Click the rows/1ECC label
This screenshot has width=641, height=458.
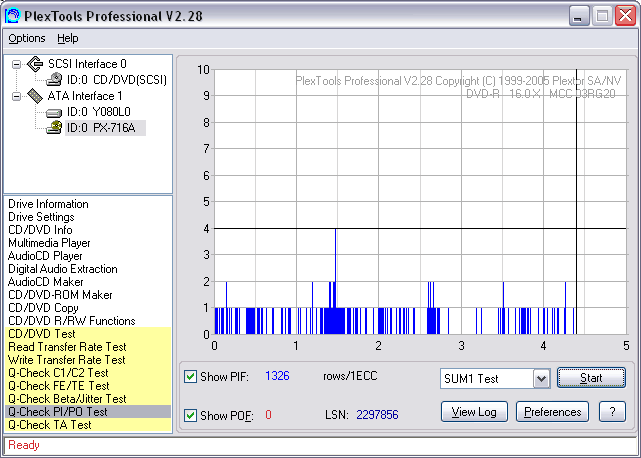[350, 376]
